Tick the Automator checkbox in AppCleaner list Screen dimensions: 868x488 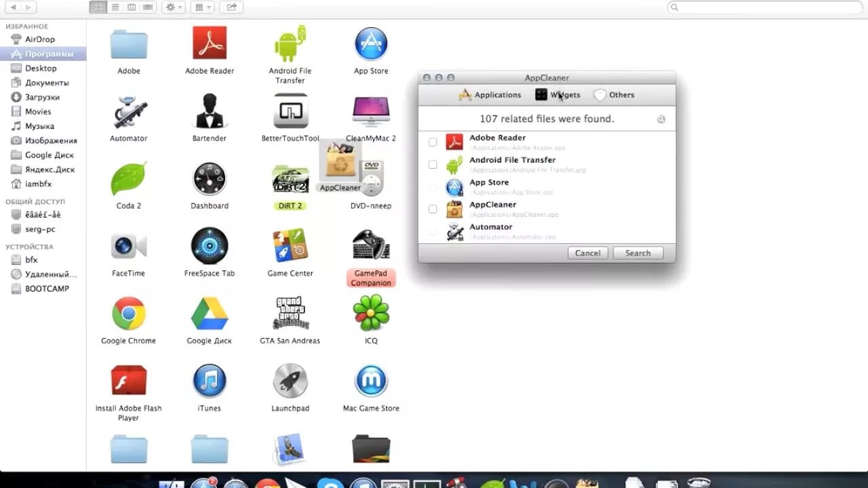pyautogui.click(x=433, y=232)
